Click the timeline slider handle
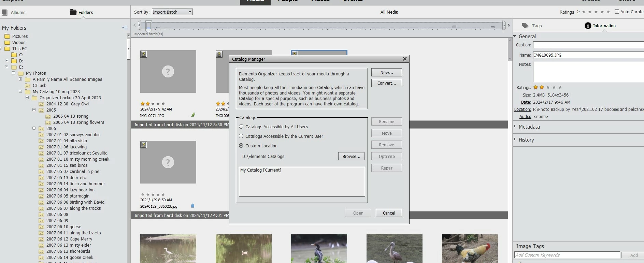This screenshot has width=644, height=263. click(x=148, y=26)
